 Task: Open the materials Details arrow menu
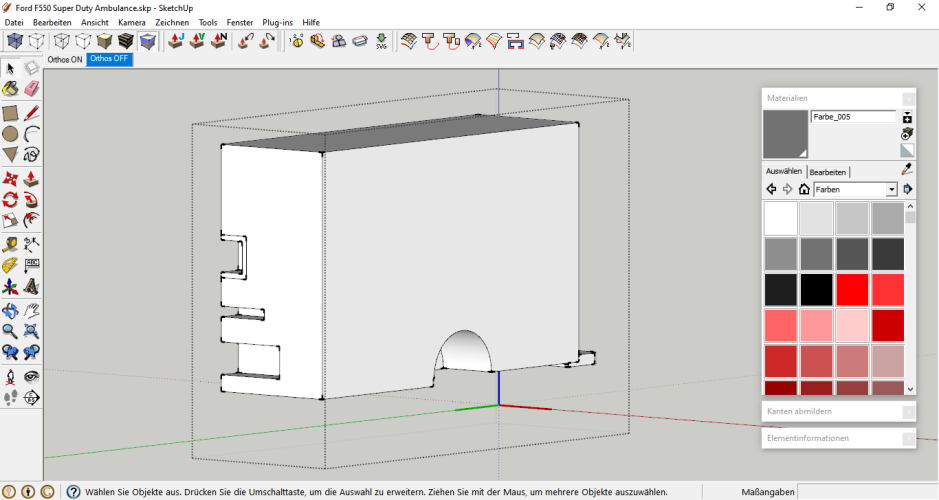point(908,189)
